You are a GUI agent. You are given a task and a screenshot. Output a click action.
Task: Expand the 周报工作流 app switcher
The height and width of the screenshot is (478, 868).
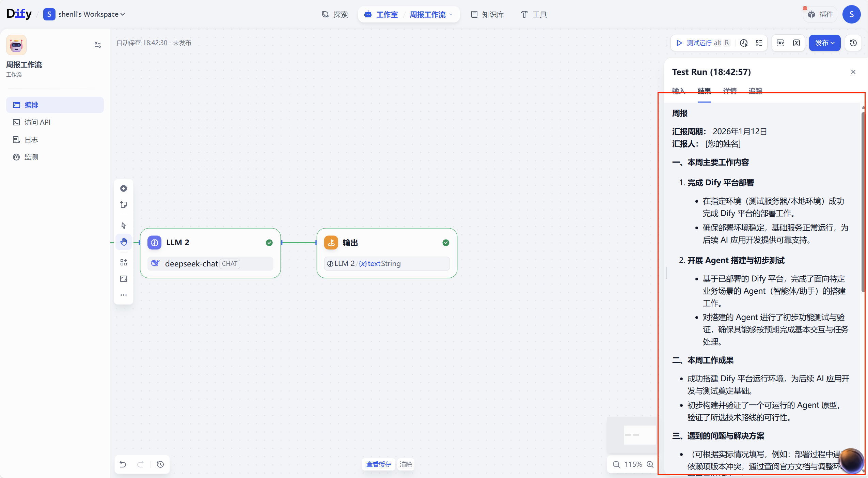click(431, 15)
